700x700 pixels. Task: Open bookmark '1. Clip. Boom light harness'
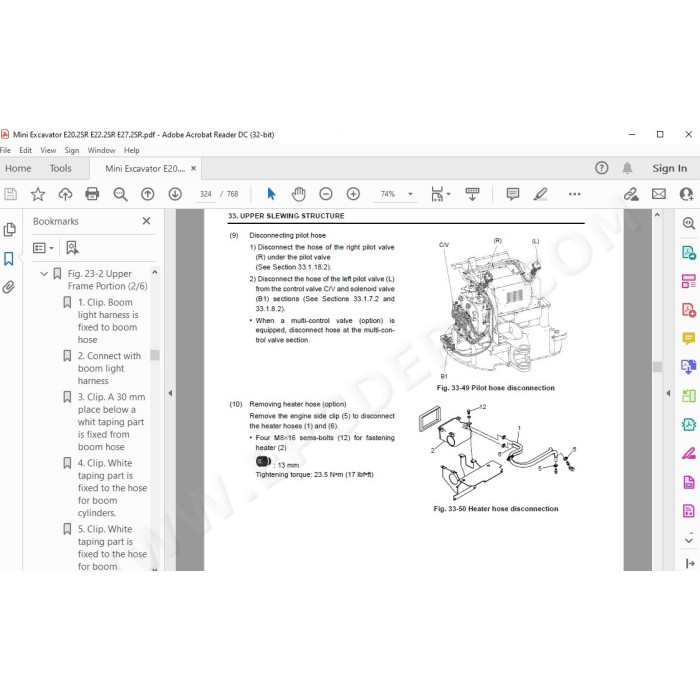coord(107,321)
